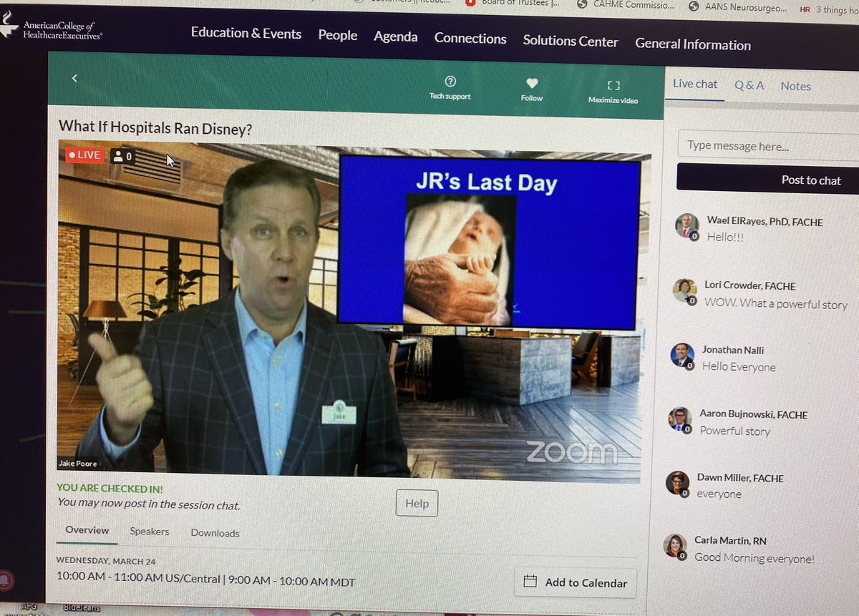
Task: Select the Speakers tab
Action: point(150,532)
